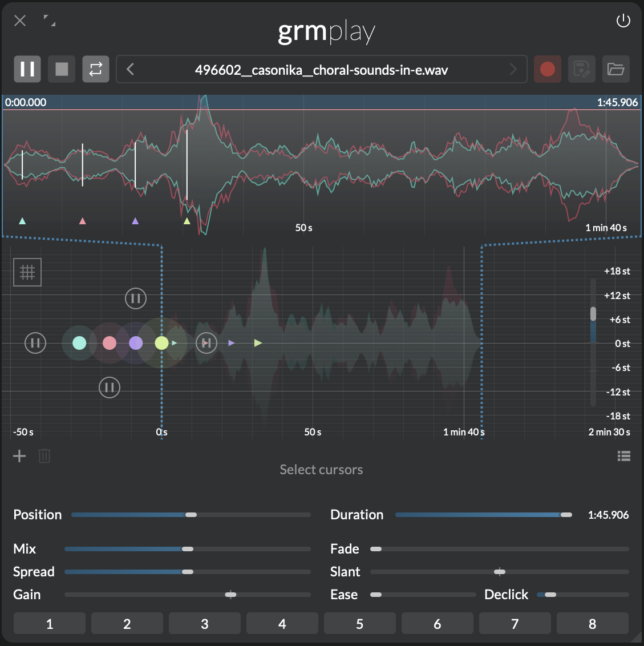Click the trash delete cursor icon
Screen dimensions: 644x646
point(44,456)
